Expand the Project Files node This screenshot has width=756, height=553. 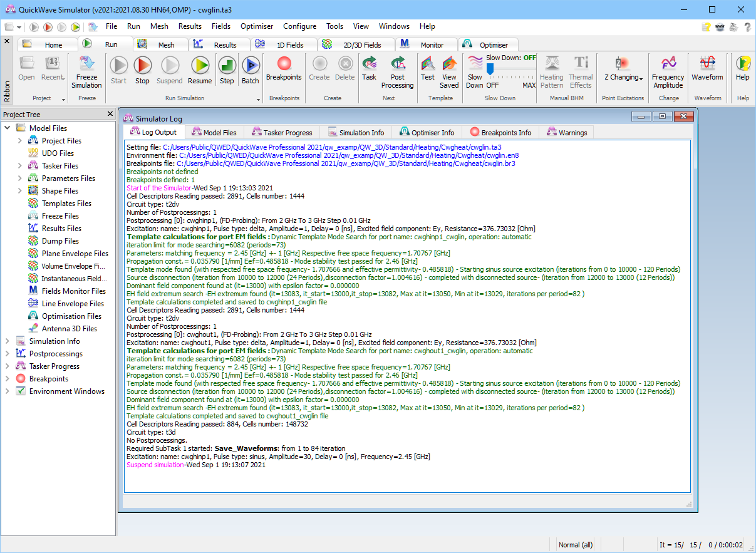tap(20, 141)
